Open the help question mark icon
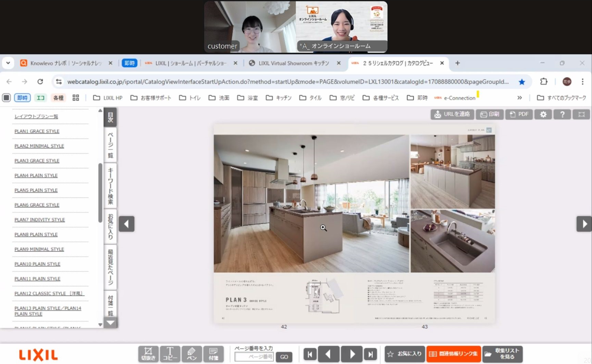The height and width of the screenshot is (364, 592). 562,114
